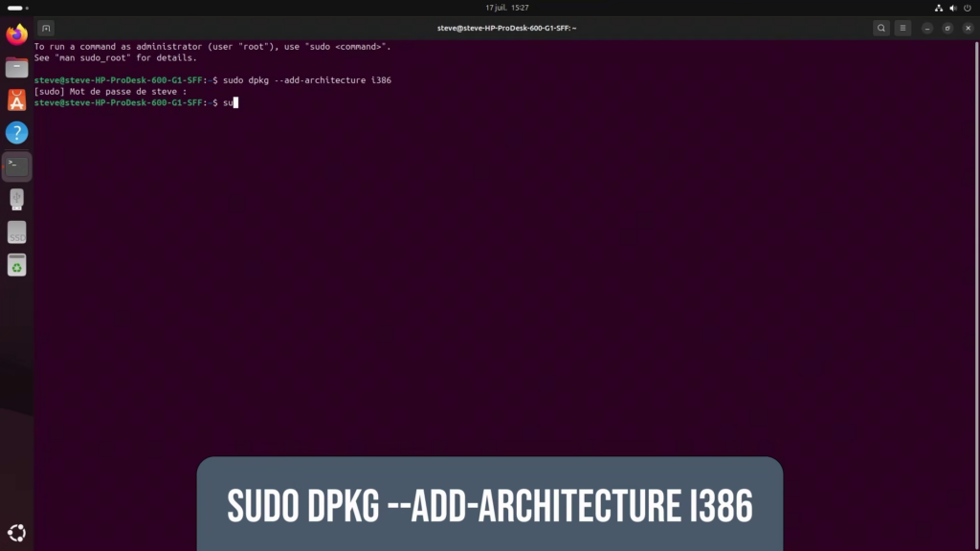Open the USB drive in the dock
This screenshot has height=551, width=980.
pos(16,199)
